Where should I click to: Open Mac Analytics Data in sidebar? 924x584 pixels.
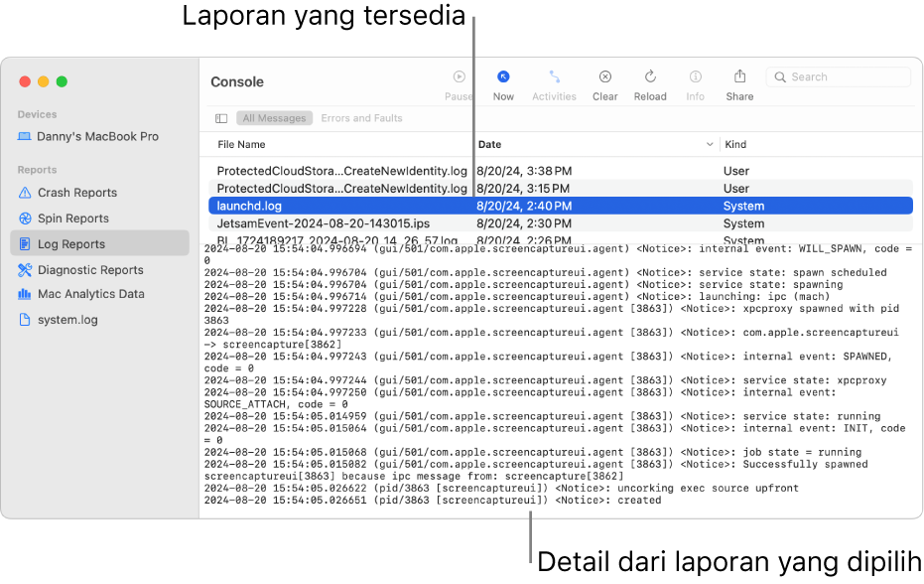(90, 294)
